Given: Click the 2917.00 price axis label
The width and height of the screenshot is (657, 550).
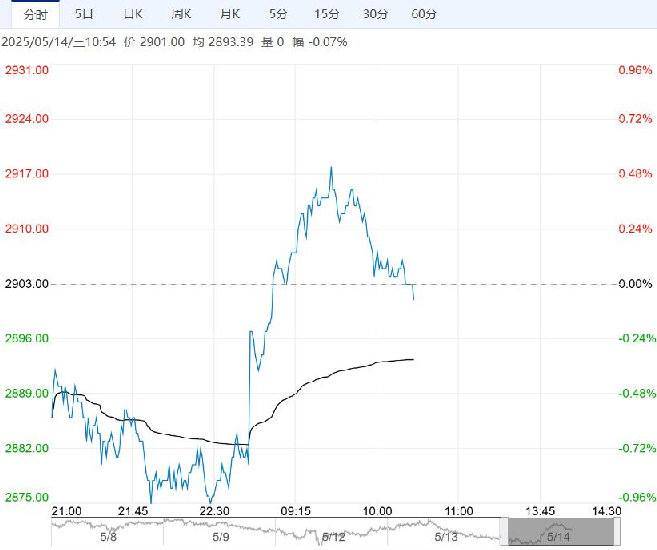Looking at the screenshot, I should click(27, 173).
